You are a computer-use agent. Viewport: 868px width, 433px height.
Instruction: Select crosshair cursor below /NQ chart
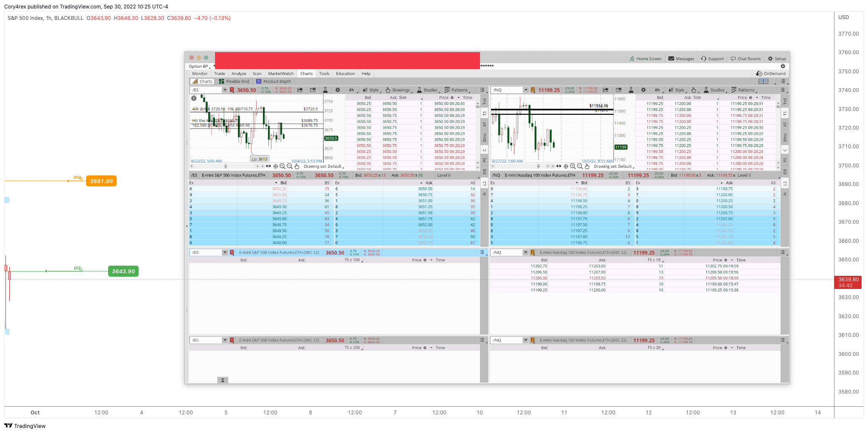pos(566,166)
